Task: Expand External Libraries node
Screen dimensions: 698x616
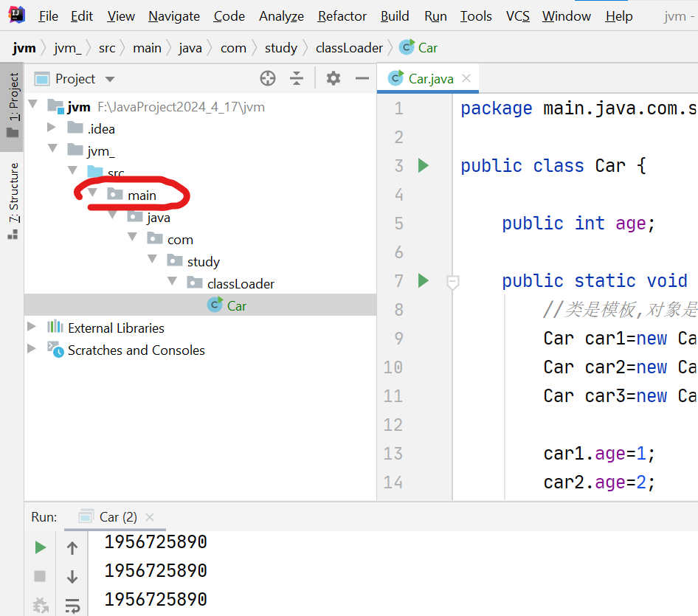Action: 32,328
